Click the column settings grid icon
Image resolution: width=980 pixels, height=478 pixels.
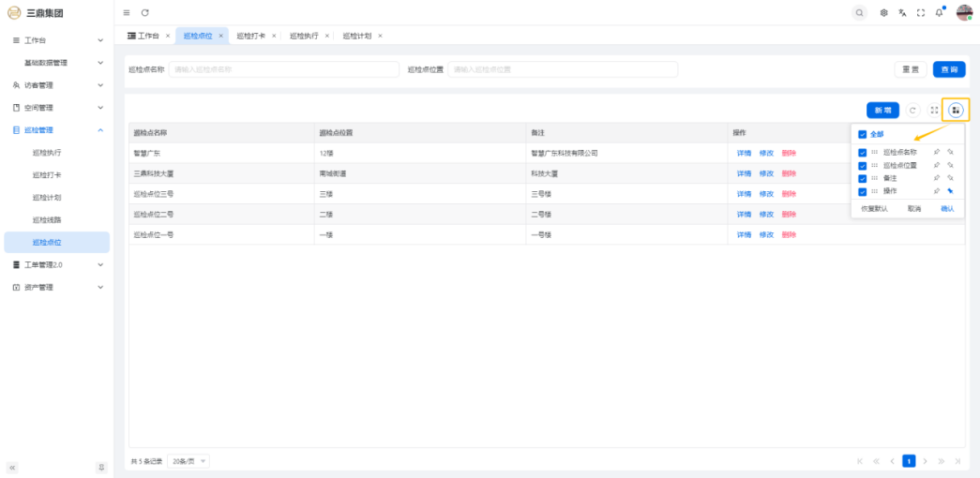(x=955, y=111)
